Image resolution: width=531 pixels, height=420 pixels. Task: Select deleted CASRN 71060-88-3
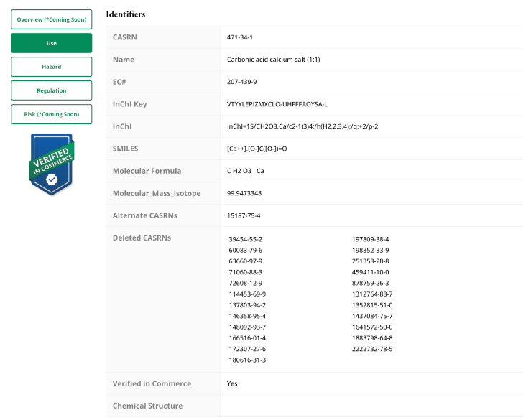pos(246,272)
